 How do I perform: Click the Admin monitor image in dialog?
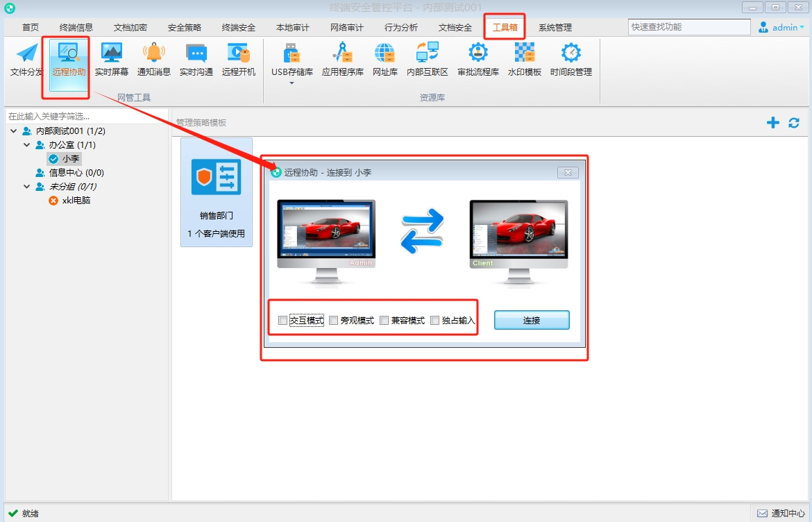(326, 242)
